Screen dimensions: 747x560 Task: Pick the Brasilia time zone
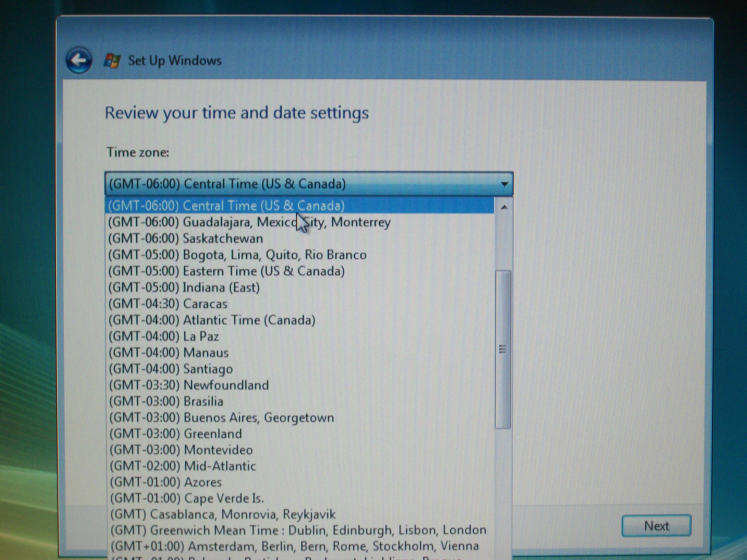[300, 401]
